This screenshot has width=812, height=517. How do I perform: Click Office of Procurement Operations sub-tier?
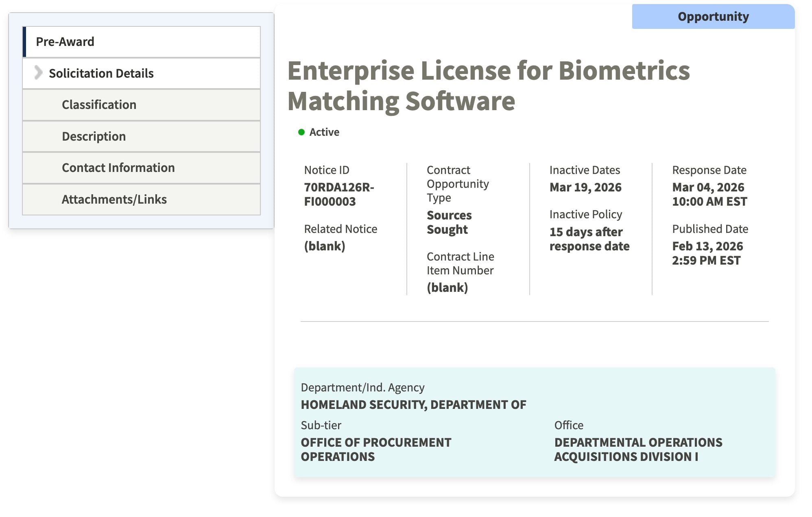[x=375, y=449]
